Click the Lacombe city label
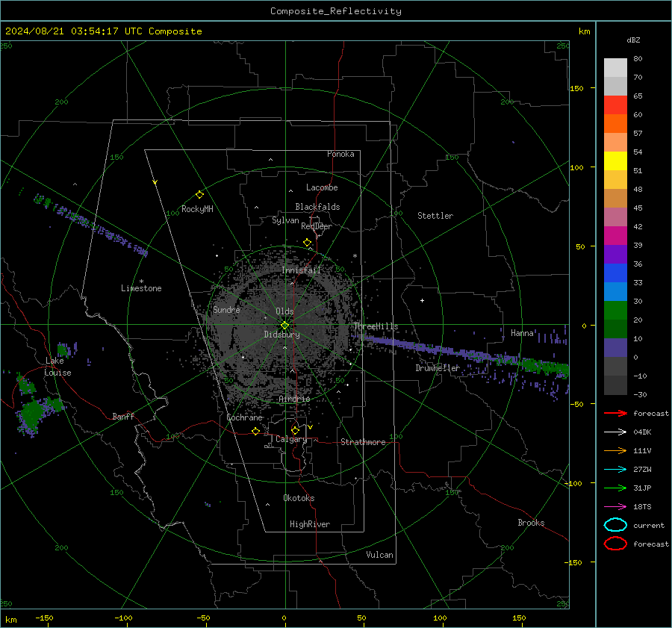672x628 pixels. (x=322, y=187)
